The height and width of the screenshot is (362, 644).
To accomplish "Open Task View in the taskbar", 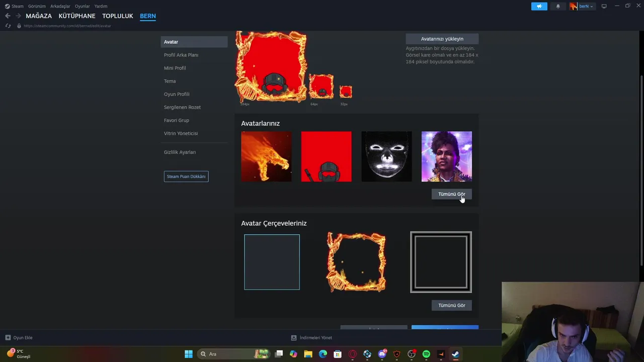I will [279, 354].
